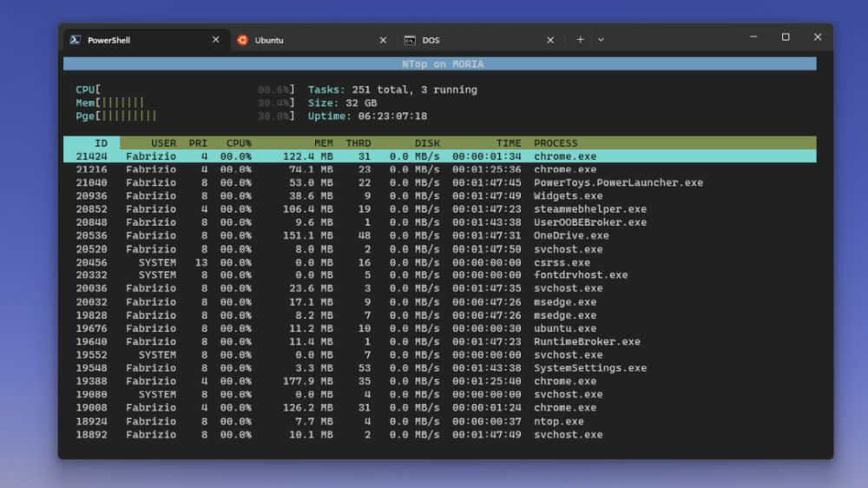The height and width of the screenshot is (488, 868).
Task: Select chrome.exe row with ID 19388
Action: (439, 382)
